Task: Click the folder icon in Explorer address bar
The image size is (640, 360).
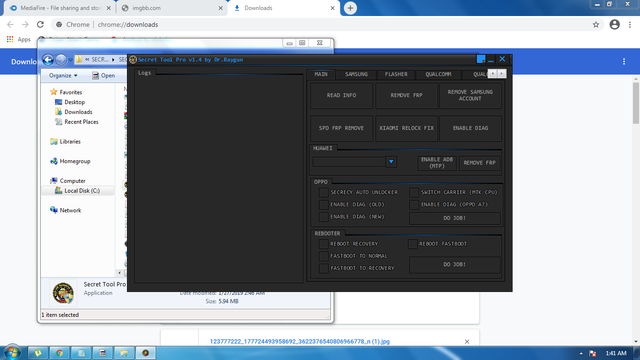Action: click(x=79, y=60)
